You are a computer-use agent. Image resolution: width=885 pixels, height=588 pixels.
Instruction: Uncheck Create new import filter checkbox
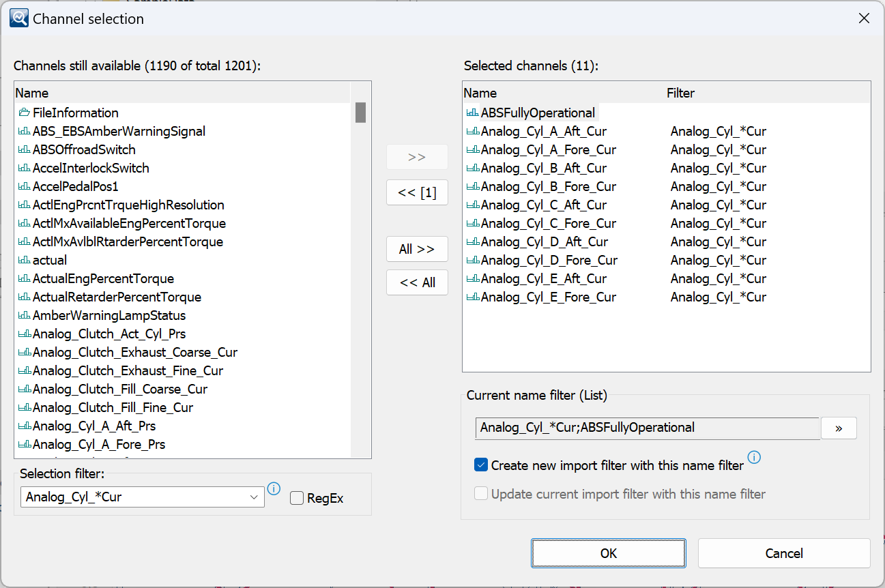[x=481, y=465]
